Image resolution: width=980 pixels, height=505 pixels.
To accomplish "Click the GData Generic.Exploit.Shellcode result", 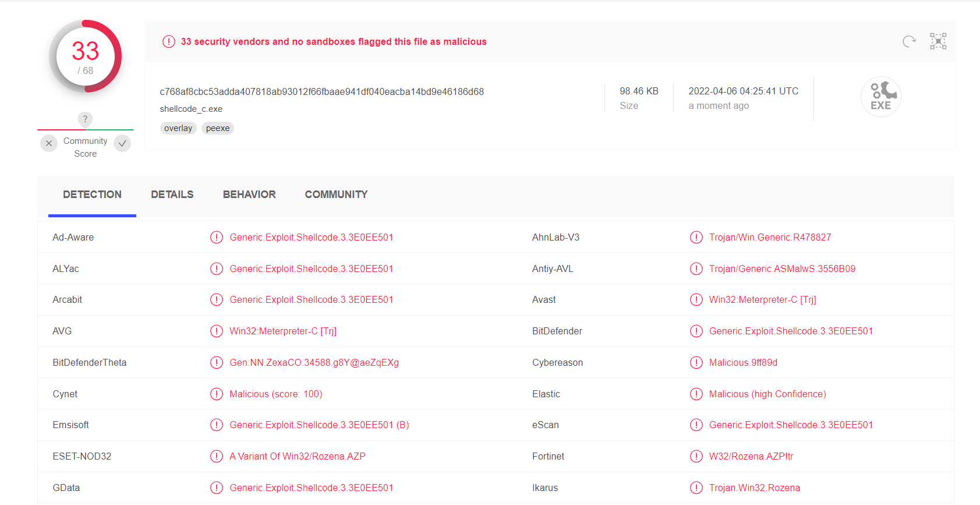I will [x=312, y=488].
